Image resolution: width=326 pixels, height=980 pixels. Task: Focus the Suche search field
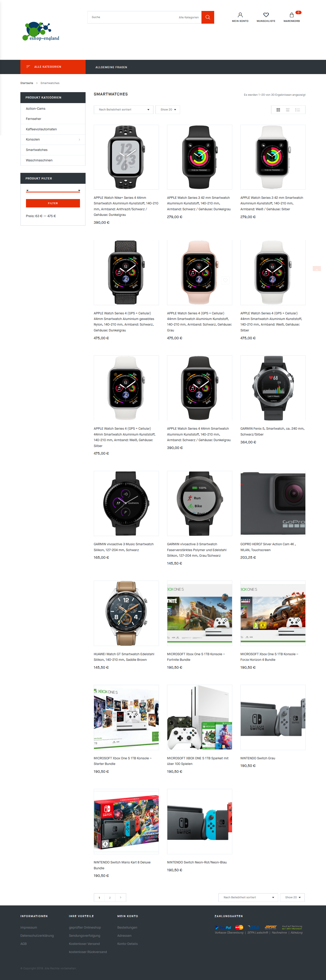pos(133,17)
